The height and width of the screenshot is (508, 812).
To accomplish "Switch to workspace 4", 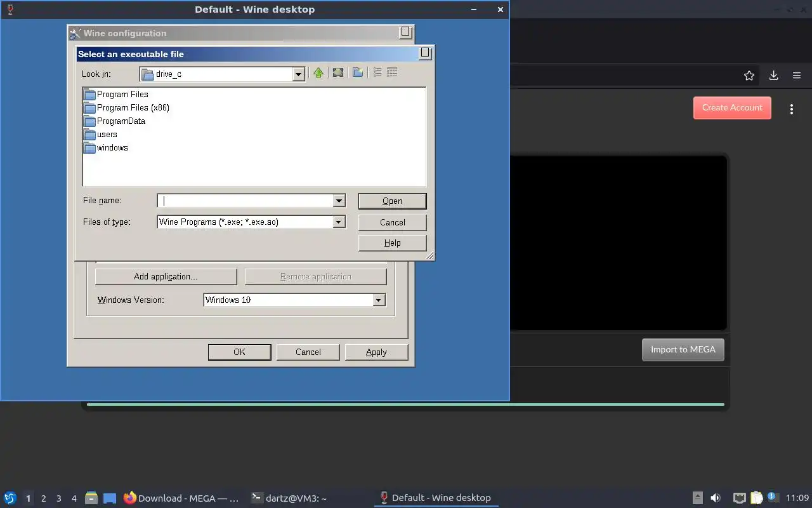I will click(x=74, y=498).
